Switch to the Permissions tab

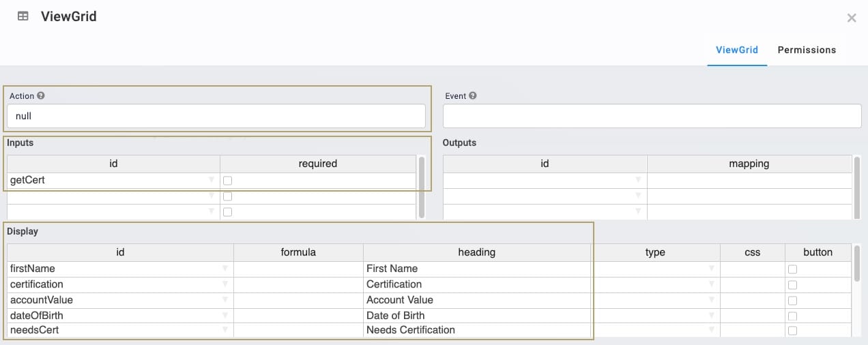coord(807,50)
